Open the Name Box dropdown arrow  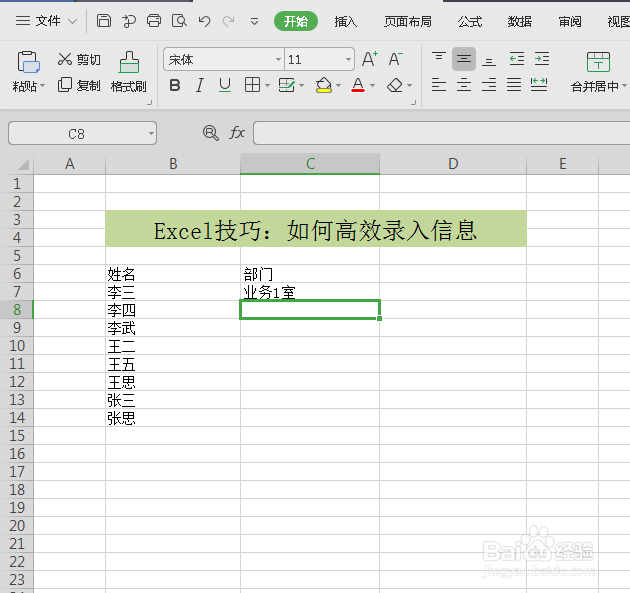point(151,133)
